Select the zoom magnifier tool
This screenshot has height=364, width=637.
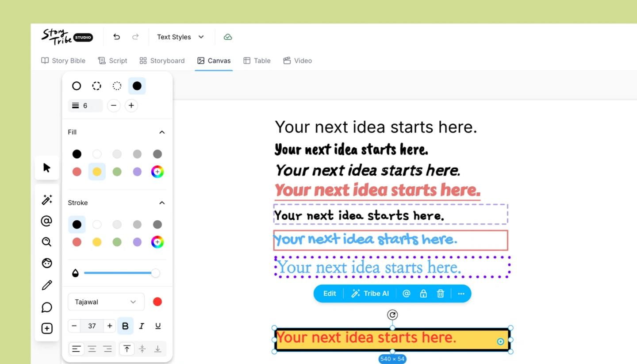[47, 242]
